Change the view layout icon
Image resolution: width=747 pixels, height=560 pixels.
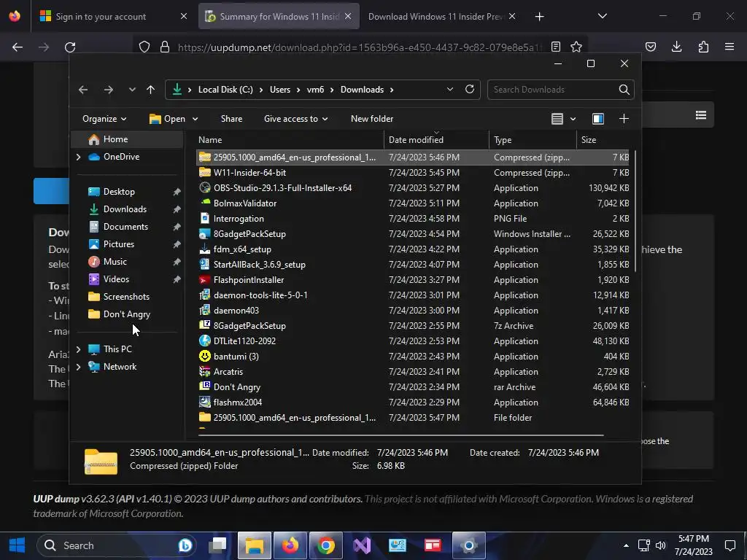(x=557, y=119)
